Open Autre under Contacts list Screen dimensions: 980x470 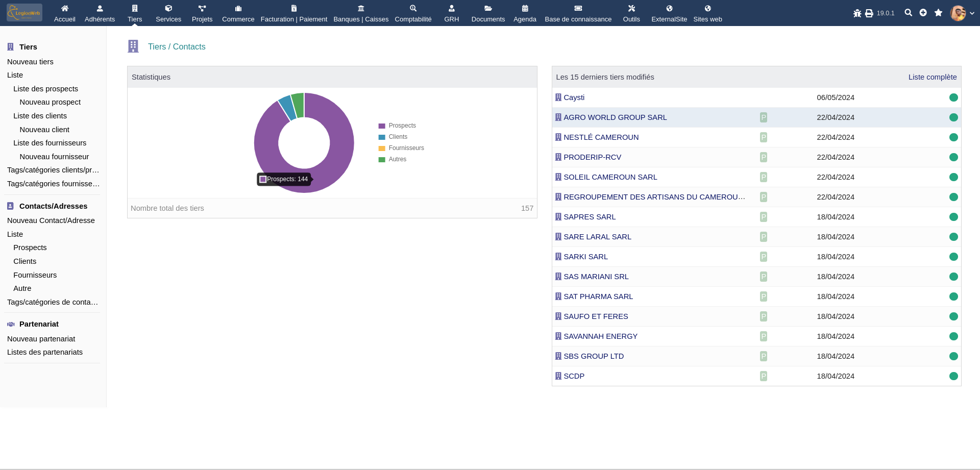(22, 288)
